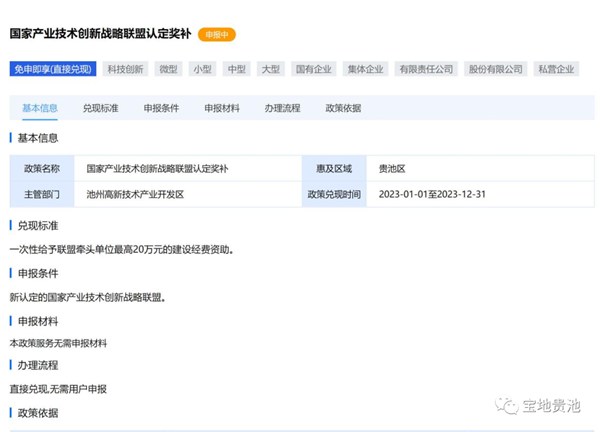Click the 集体企业 tag
Image resolution: width=600 pixels, height=432 pixels.
[365, 69]
